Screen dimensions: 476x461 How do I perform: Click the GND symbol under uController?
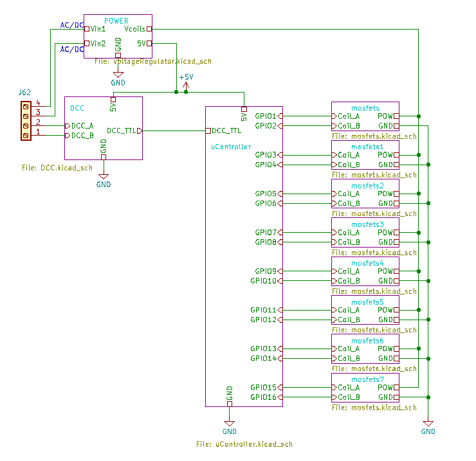point(230,426)
